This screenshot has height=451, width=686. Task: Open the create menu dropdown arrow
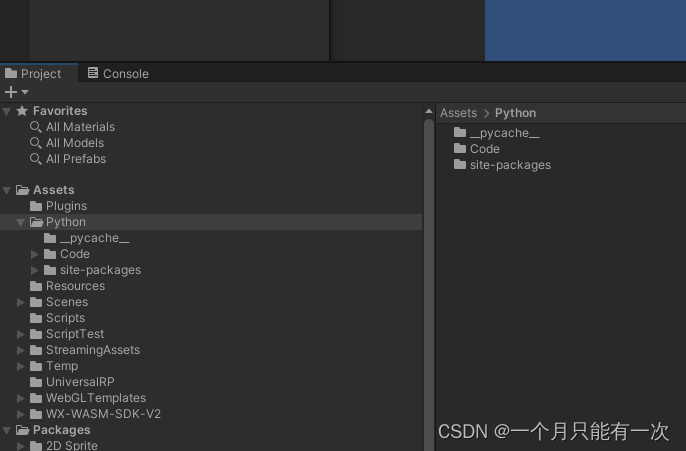[25, 92]
